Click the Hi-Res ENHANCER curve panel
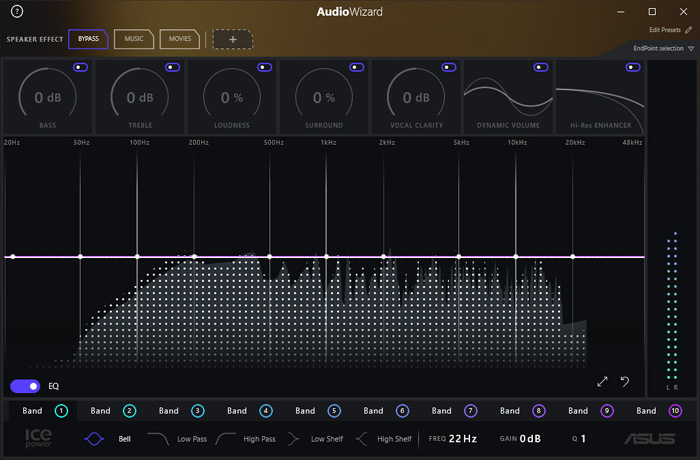Screen dimensions: 700x460 (x=600, y=97)
